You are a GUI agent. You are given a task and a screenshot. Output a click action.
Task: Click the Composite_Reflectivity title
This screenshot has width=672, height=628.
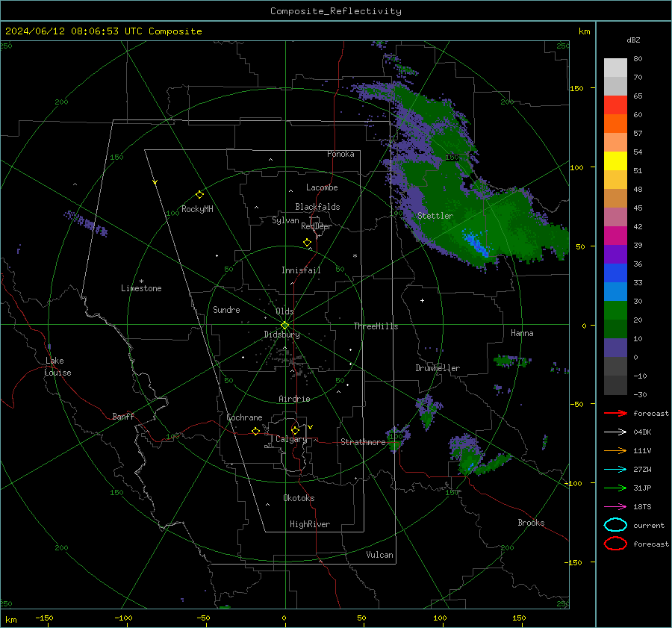tap(336, 11)
